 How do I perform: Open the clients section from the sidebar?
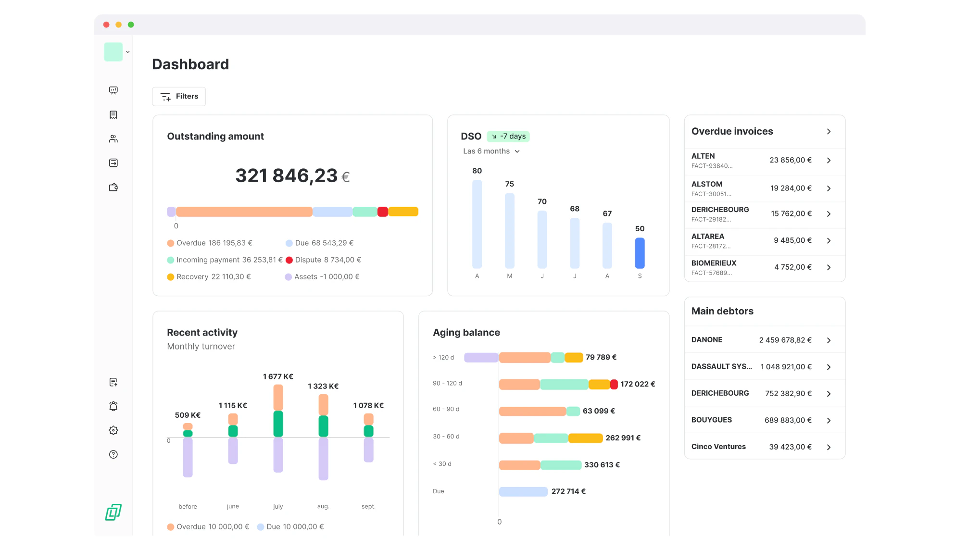click(113, 138)
